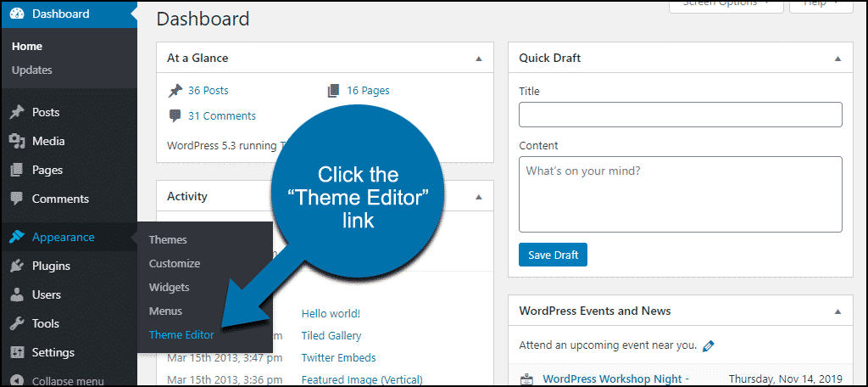Viewport: 868px width, 387px height.
Task: Open Themes in the Appearance submenu
Action: click(x=168, y=239)
